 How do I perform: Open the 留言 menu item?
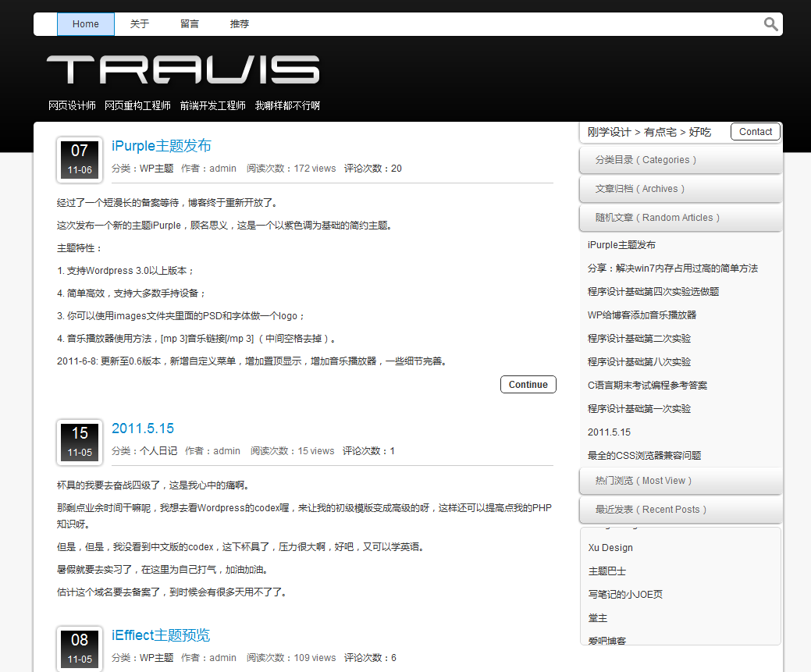point(190,24)
